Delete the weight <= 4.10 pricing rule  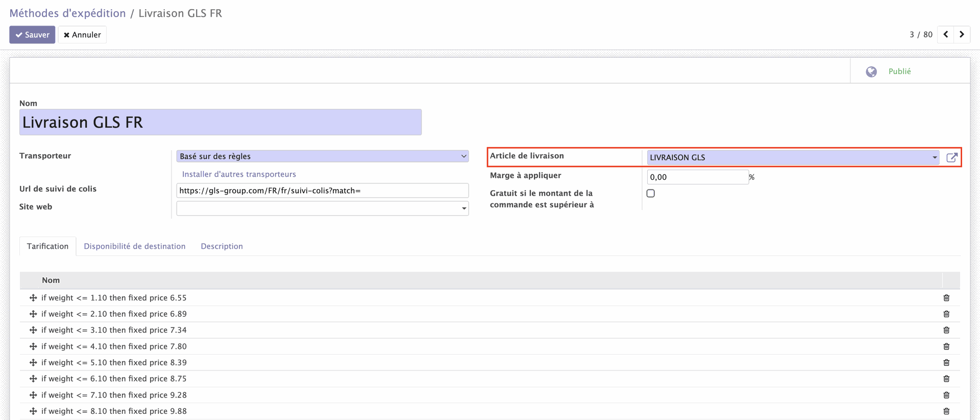(946, 346)
